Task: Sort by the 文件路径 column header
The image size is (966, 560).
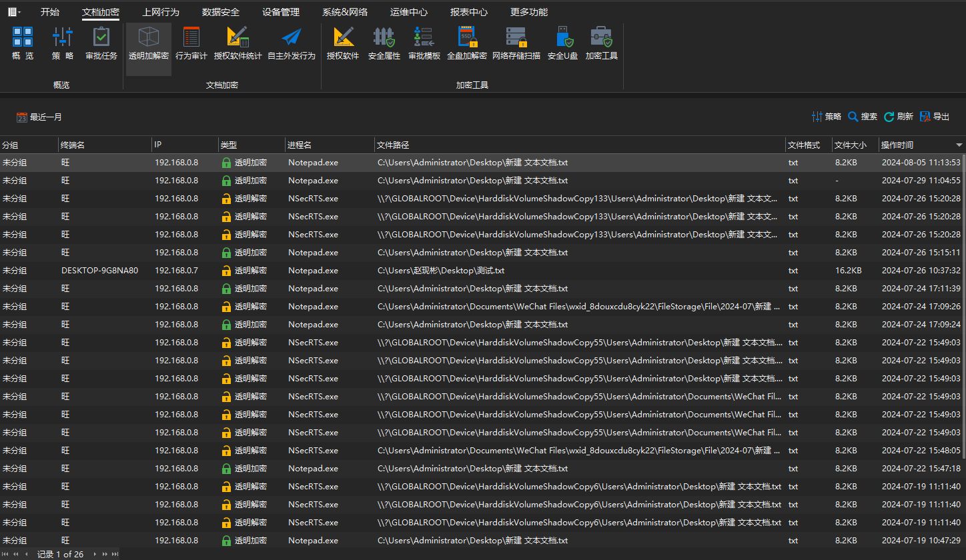Action: (x=580, y=145)
